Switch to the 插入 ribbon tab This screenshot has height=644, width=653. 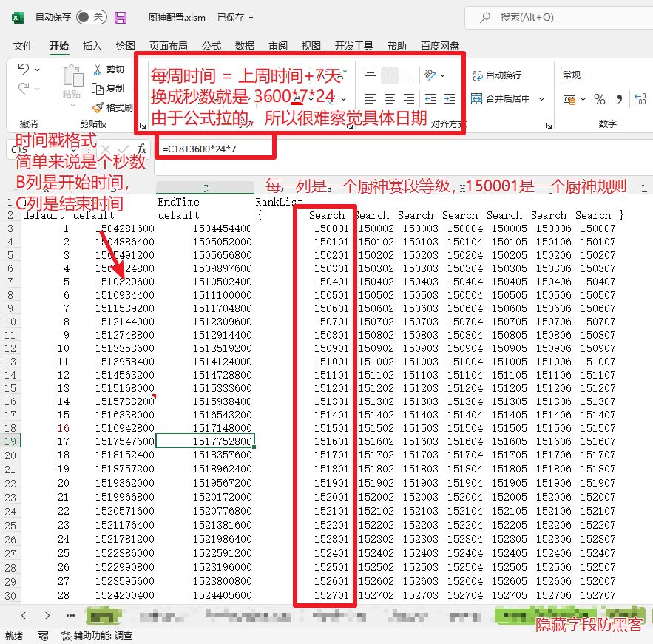[92, 46]
